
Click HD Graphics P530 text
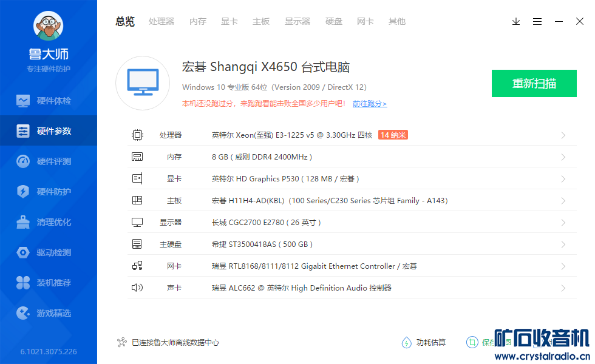tap(285, 178)
